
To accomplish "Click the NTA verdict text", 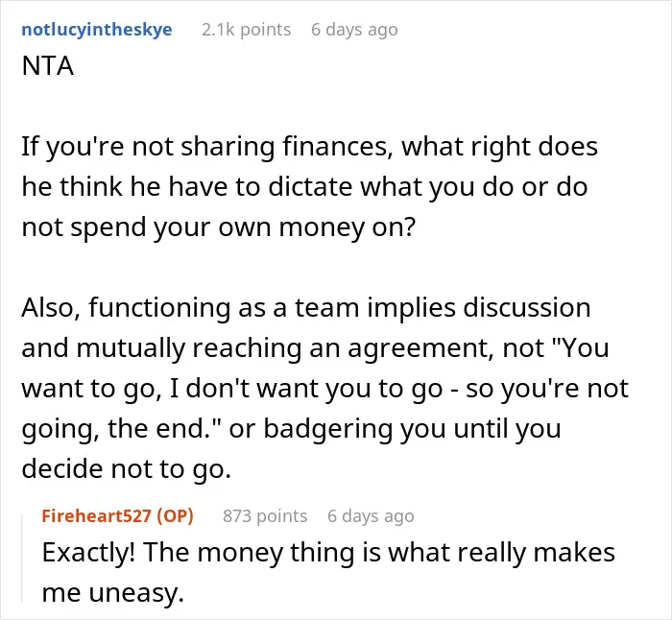I will click(x=48, y=66).
